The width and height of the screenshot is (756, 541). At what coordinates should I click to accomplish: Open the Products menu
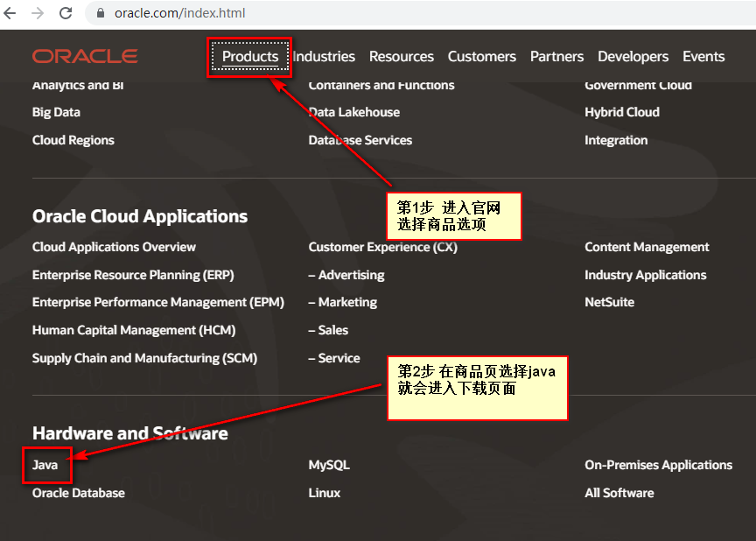[x=249, y=56]
